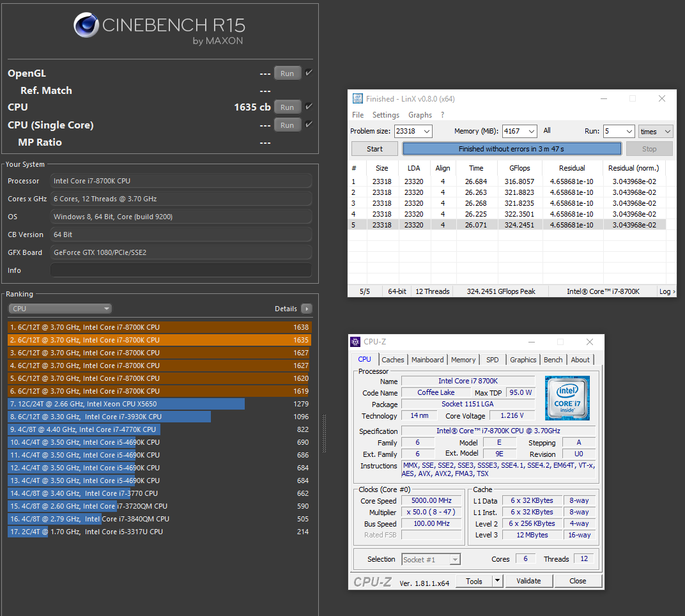685x616 pixels.
Task: Toggle the OpenGL test checkmark
Action: (x=309, y=72)
